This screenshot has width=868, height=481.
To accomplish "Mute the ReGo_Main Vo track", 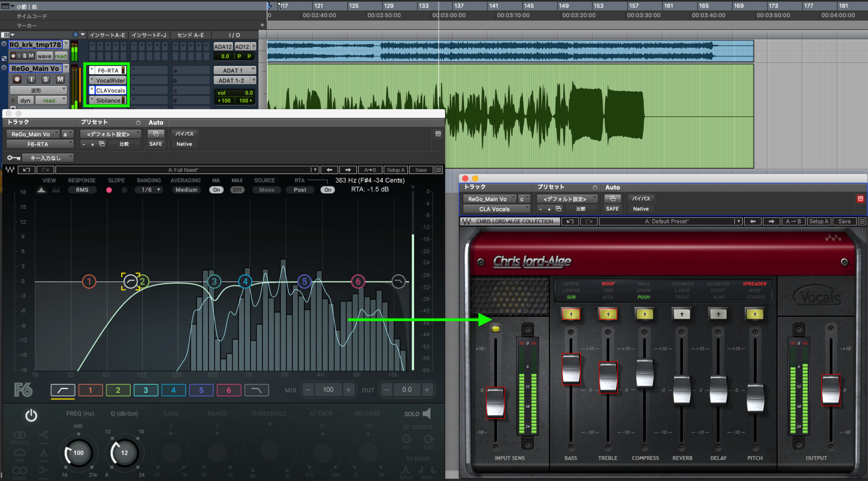I will point(59,79).
